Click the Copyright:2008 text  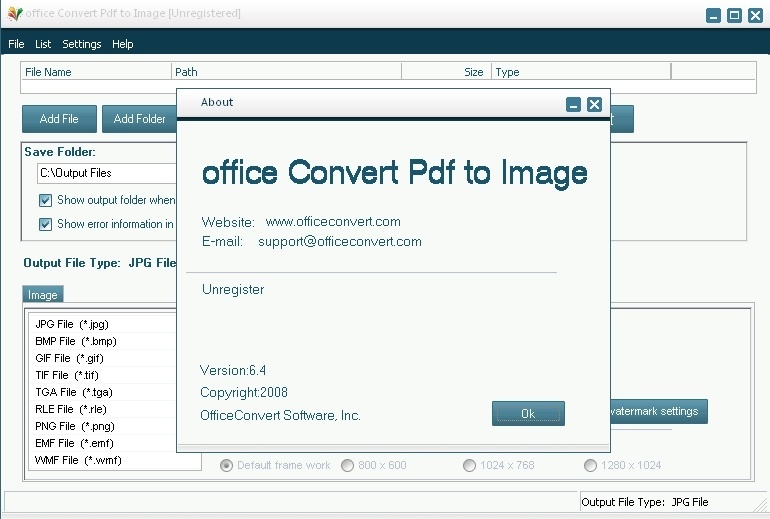point(244,392)
